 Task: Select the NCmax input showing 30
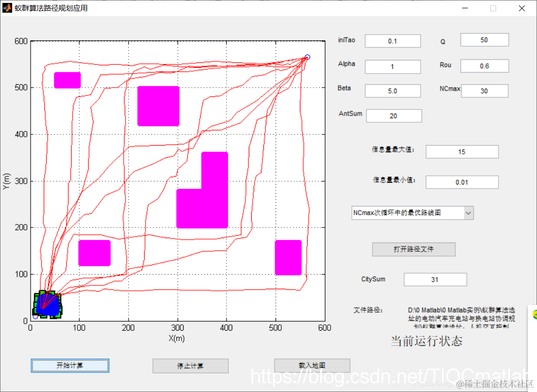coord(484,91)
